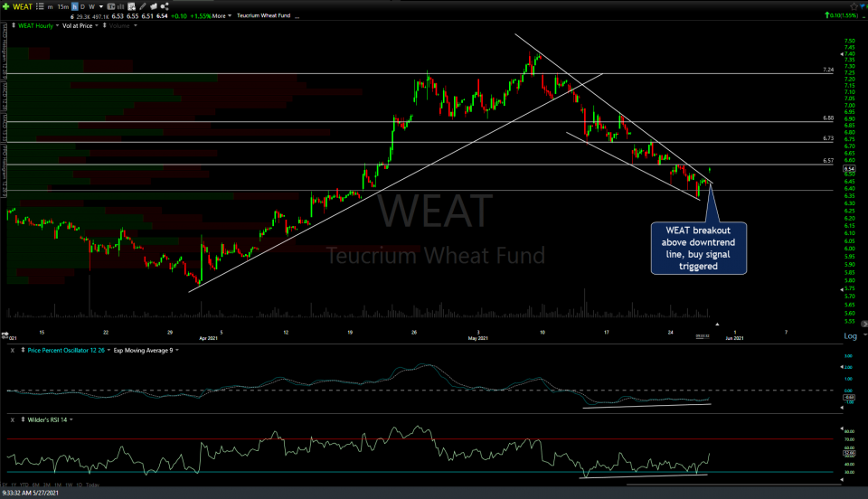Image resolution: width=868 pixels, height=499 pixels.
Task: Close the Price Percent Oscillator panel
Action: click(x=13, y=349)
